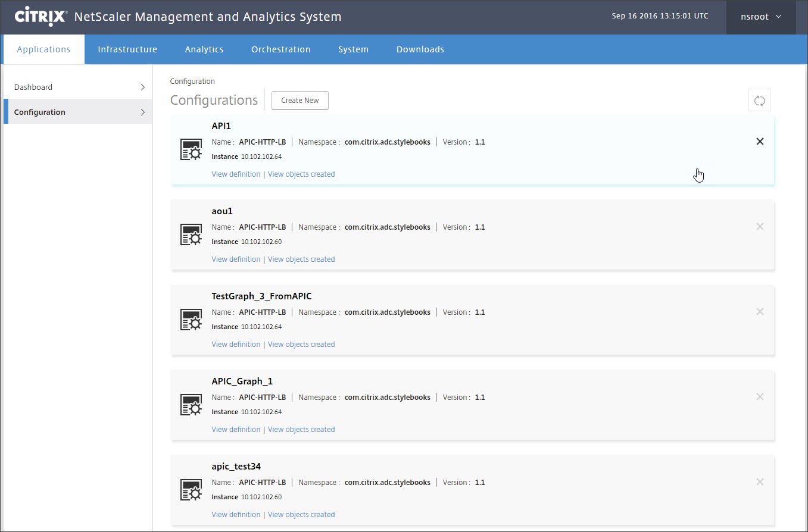View definition for API1

(236, 174)
